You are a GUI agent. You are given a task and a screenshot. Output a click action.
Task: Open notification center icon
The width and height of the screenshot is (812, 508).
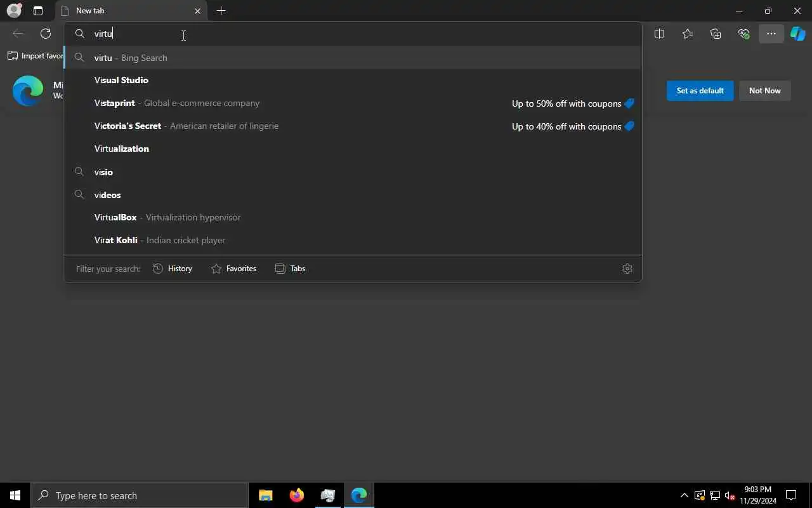coord(791,495)
